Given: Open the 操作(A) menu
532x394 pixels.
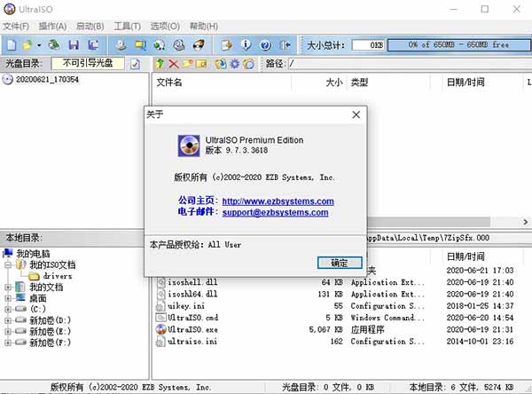Looking at the screenshot, I should [x=52, y=26].
